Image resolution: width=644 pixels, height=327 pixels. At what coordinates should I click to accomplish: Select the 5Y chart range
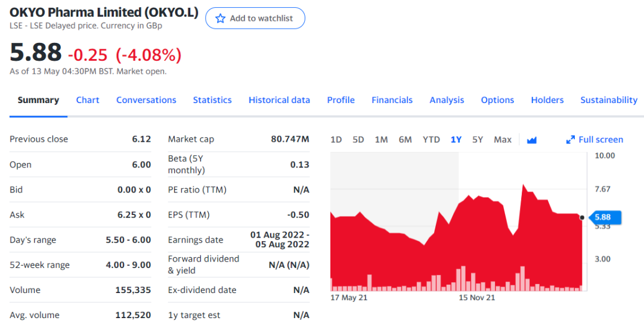pos(478,140)
